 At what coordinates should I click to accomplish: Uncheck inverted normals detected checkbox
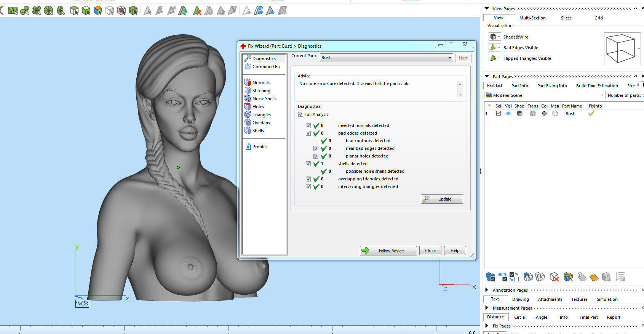(x=308, y=125)
